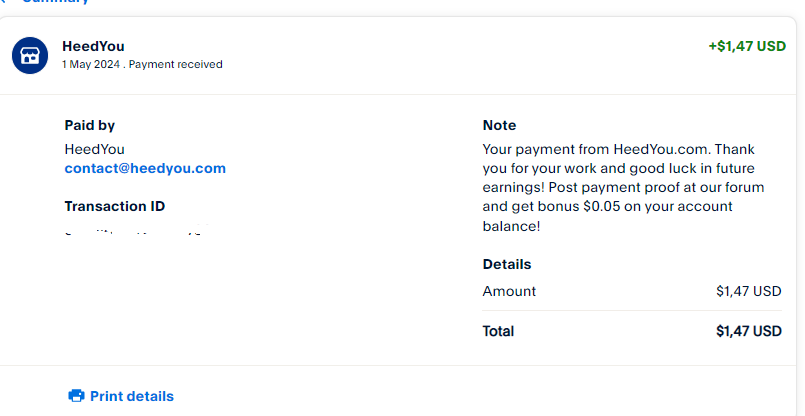Click the Transaction ID label
Image resolution: width=805 pixels, height=416 pixels.
coord(115,206)
